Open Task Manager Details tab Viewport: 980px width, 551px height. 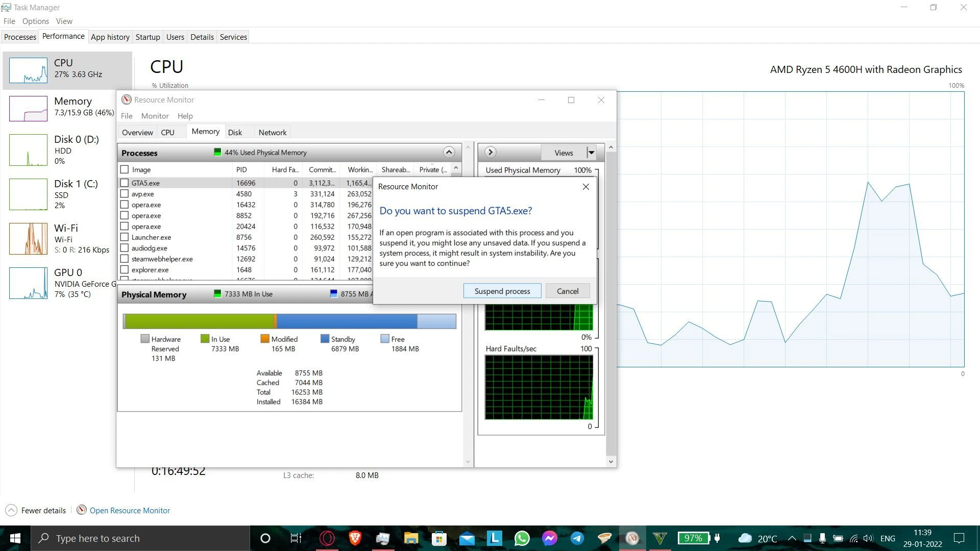point(202,37)
